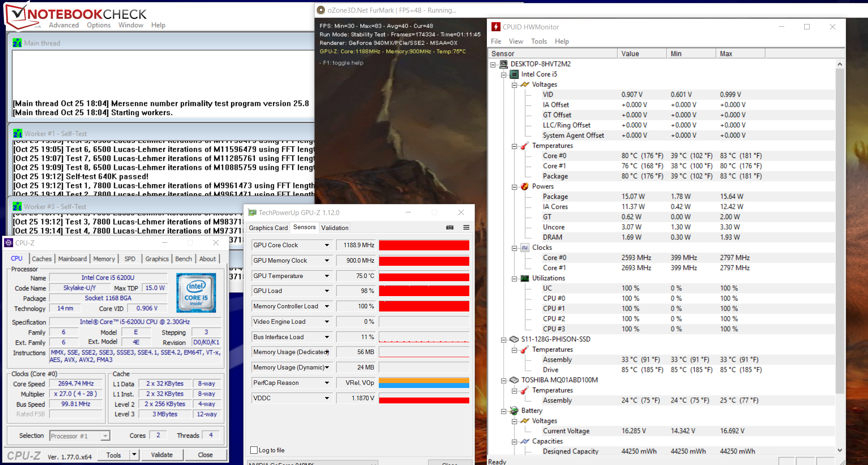The width and height of the screenshot is (868, 465).
Task: Click the CPU Temperatures thermometer icon
Action: [x=525, y=146]
